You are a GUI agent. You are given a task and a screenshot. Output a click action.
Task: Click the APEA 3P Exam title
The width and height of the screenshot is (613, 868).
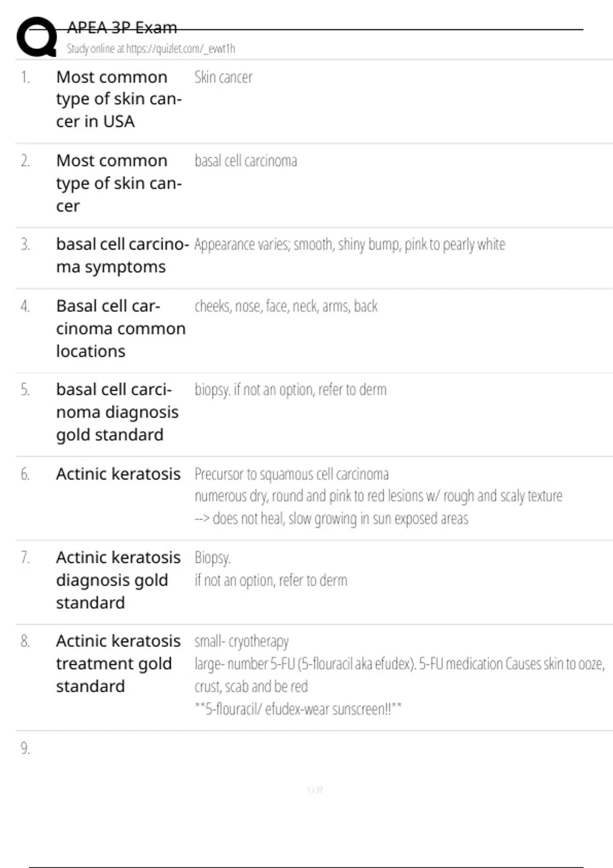click(x=122, y=28)
